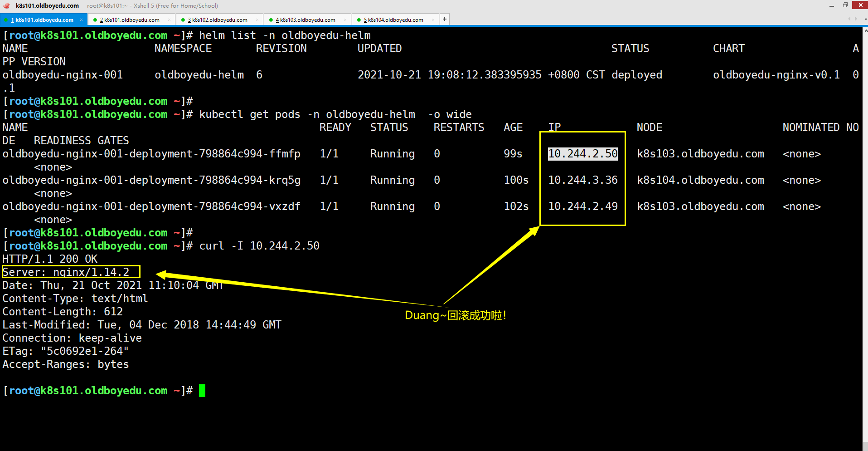Viewport: 868px width, 451px height.
Task: Restore down the Xshell window
Action: click(845, 5)
